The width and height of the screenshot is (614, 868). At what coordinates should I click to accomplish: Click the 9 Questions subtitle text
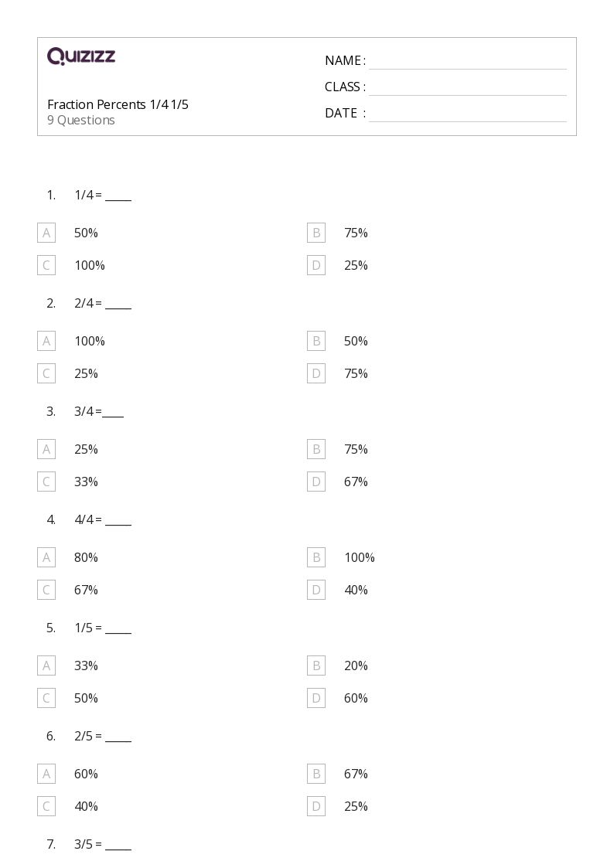click(x=81, y=120)
